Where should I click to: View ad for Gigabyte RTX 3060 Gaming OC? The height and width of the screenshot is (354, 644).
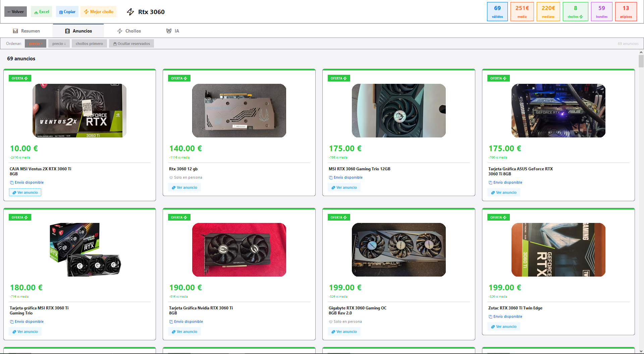(x=344, y=332)
